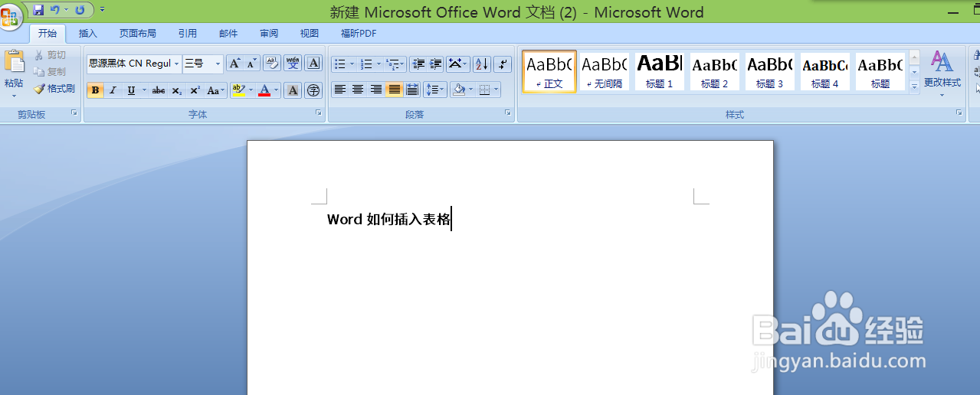Switch to the 页面布局 tab
Image resolution: width=980 pixels, height=395 pixels.
[137, 34]
